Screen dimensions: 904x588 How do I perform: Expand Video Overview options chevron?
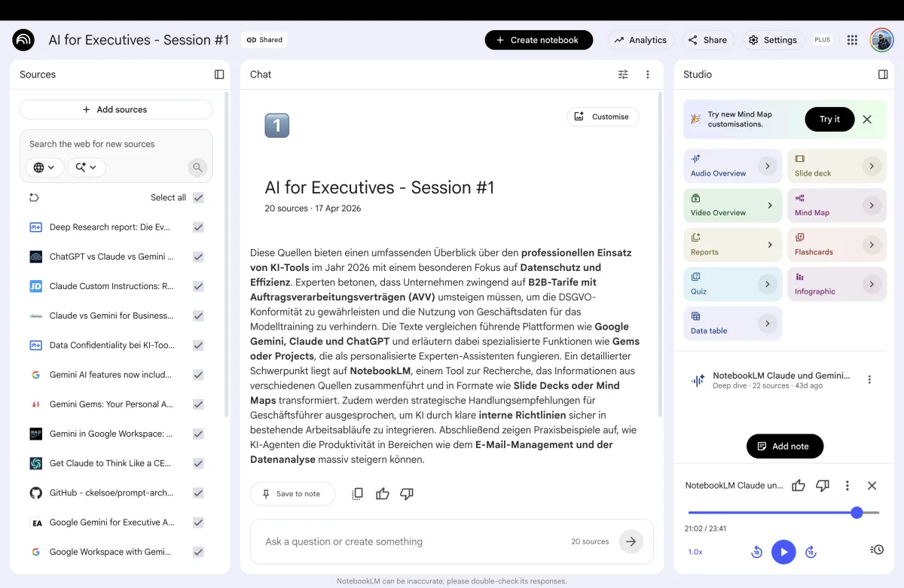pyautogui.click(x=770, y=206)
